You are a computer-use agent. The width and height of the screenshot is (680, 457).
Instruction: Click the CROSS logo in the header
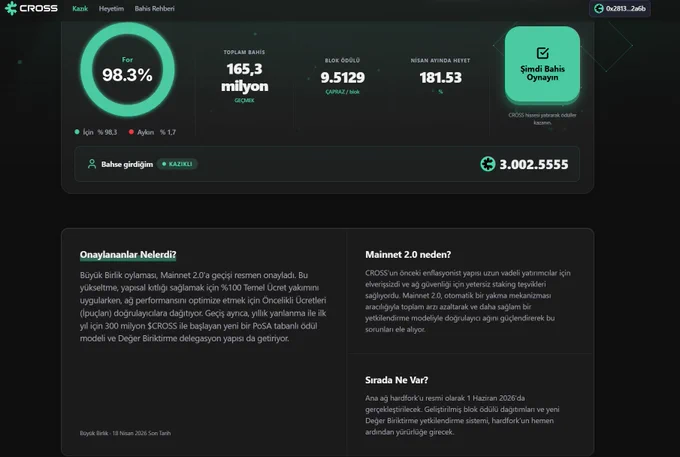pos(31,8)
